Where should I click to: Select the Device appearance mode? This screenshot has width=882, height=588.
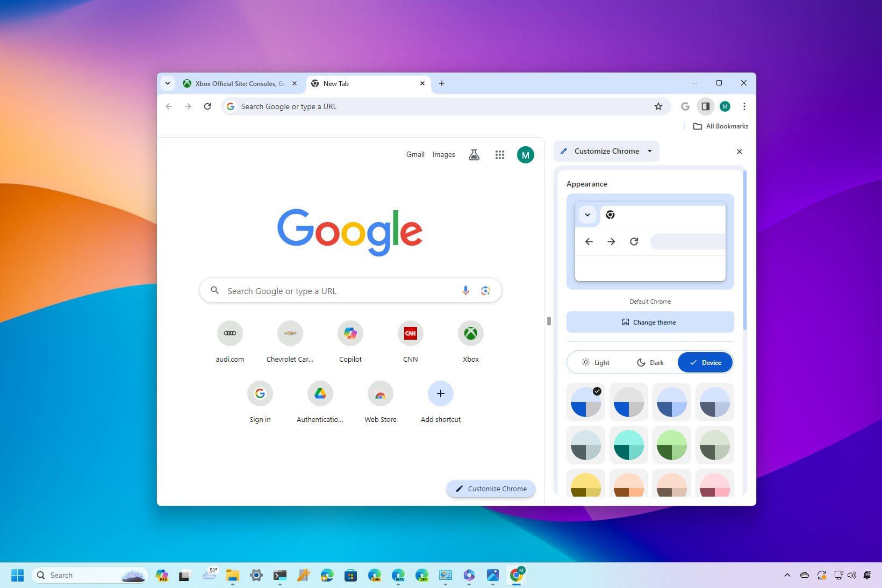pos(705,363)
